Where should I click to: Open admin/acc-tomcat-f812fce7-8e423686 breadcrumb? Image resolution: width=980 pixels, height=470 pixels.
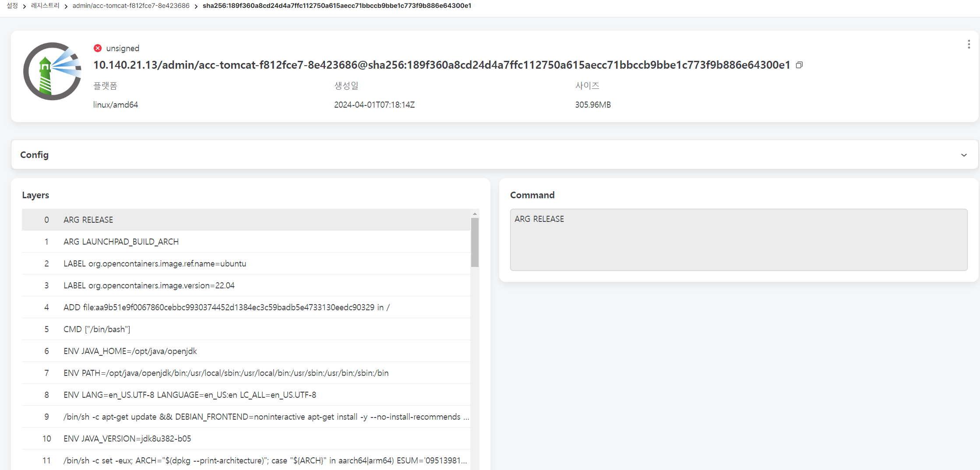[131, 6]
